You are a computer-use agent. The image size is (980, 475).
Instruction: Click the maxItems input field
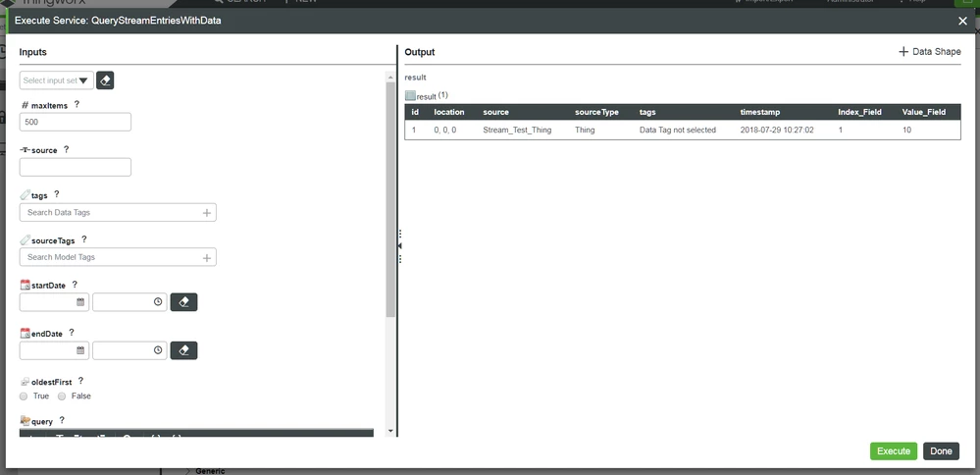coord(76,122)
